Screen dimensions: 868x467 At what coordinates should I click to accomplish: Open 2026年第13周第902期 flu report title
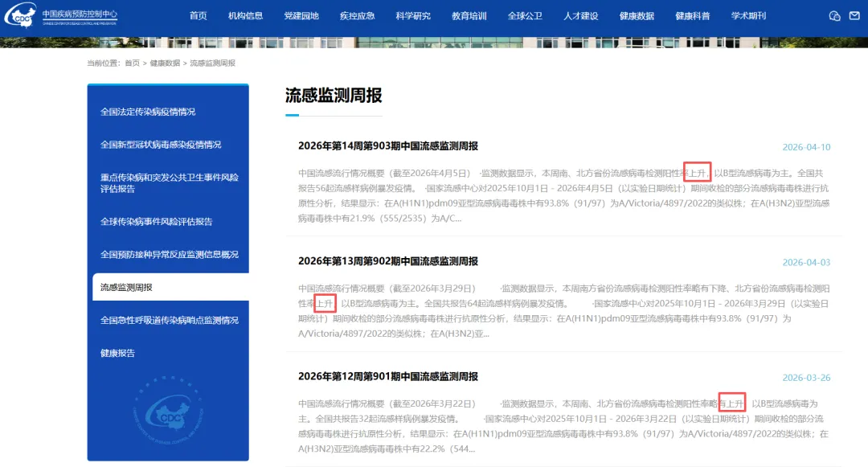(x=388, y=261)
